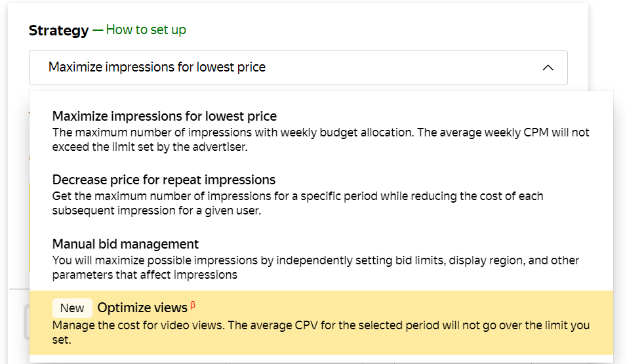Select 'Maximize impressions for lowest price' in the list
The image size is (625, 364).
coord(165,116)
